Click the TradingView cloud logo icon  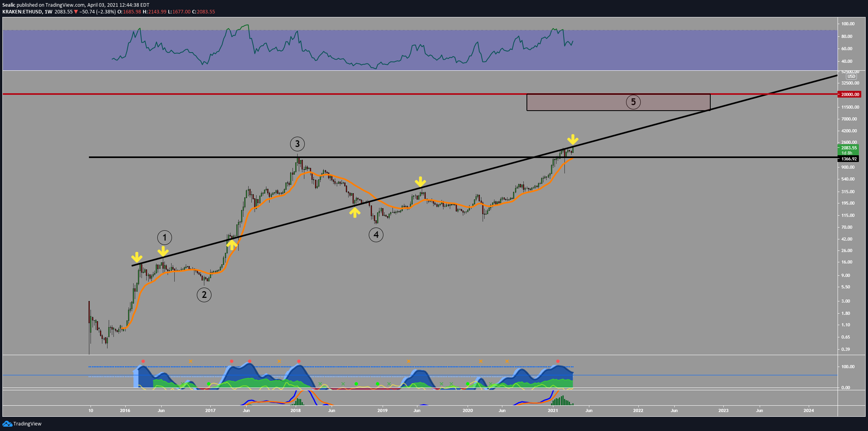(7, 424)
